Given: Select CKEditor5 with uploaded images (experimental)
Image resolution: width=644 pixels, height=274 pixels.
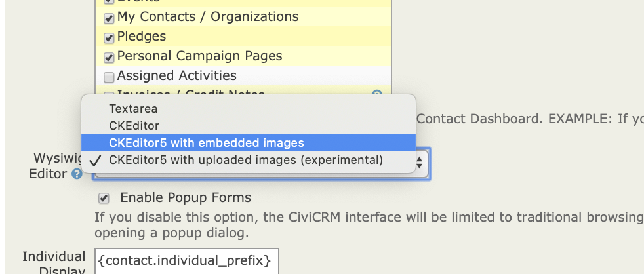Looking at the screenshot, I should 249,160.
